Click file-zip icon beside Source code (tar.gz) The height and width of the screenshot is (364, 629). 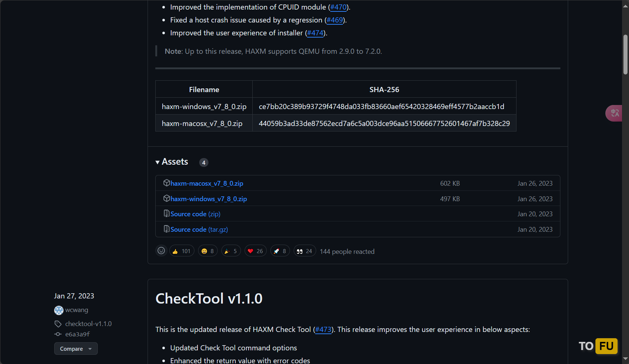tap(166, 229)
